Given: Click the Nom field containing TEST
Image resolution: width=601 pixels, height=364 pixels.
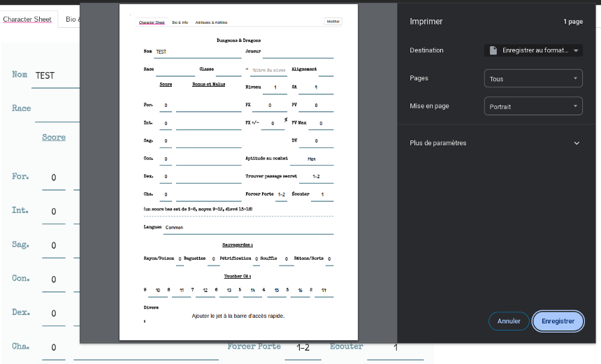Looking at the screenshot, I should (57, 76).
